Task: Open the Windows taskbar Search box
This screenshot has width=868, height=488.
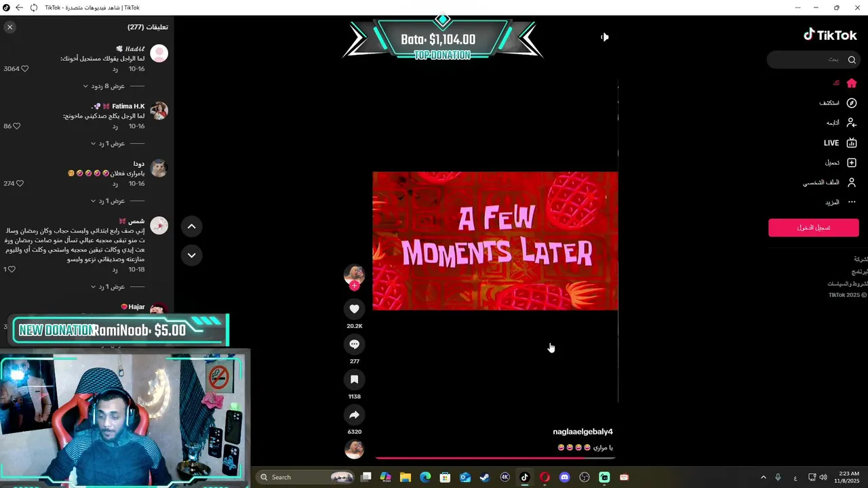Action: point(307,477)
